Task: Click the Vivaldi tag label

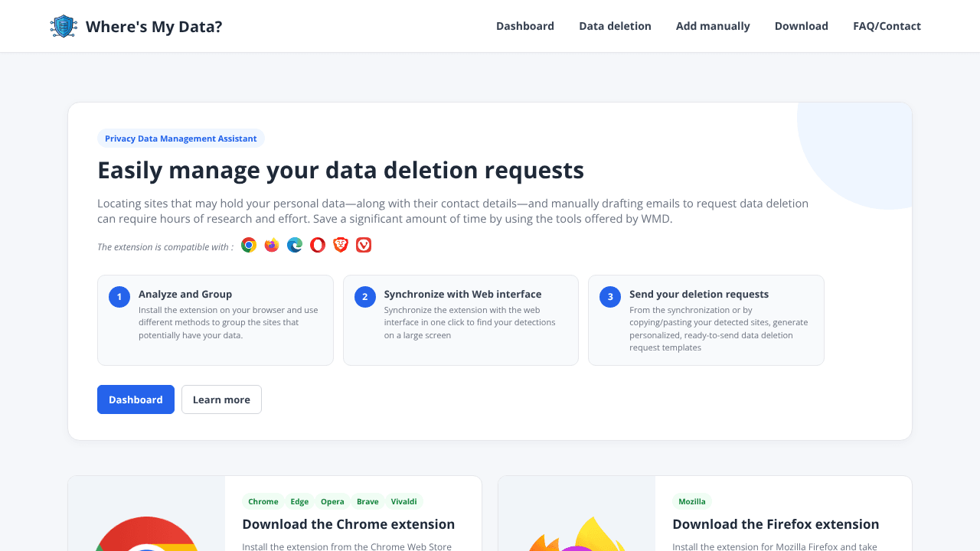Action: (404, 501)
